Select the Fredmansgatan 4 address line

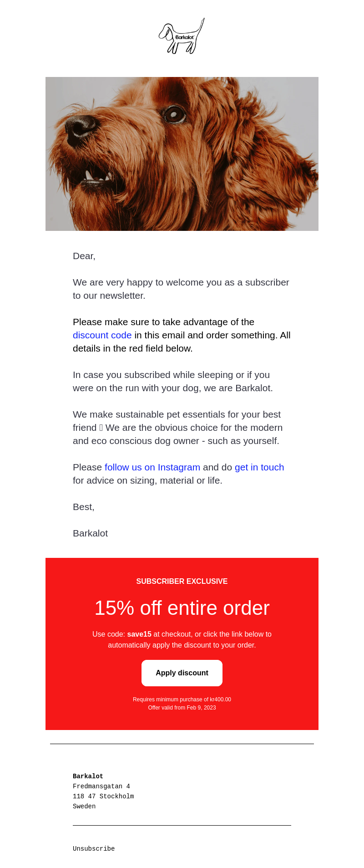click(x=101, y=786)
